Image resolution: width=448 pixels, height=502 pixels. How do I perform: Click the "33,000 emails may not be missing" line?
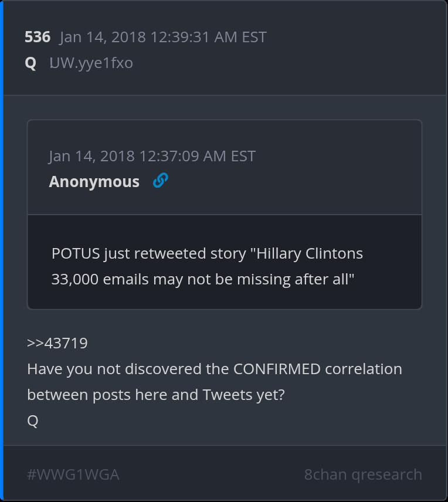[x=203, y=279]
